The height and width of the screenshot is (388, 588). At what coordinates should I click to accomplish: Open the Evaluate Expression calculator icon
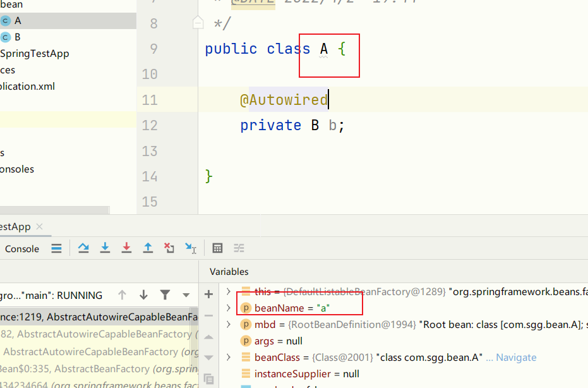tap(217, 248)
